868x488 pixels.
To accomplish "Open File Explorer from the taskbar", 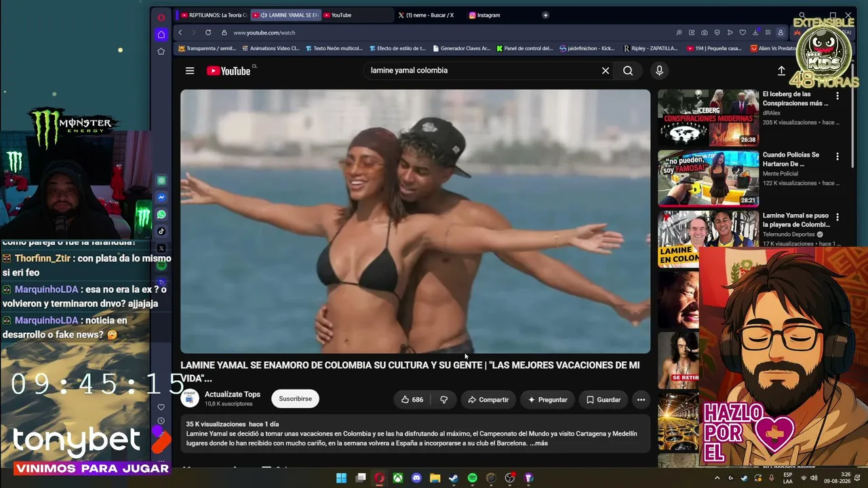I will pyautogui.click(x=435, y=478).
